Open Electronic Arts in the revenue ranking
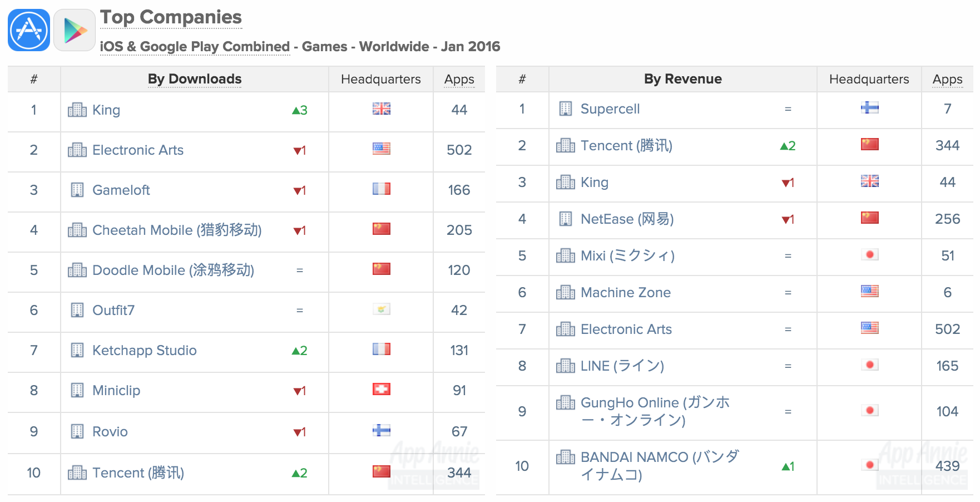Image resolution: width=980 pixels, height=502 pixels. pyautogui.click(x=626, y=329)
